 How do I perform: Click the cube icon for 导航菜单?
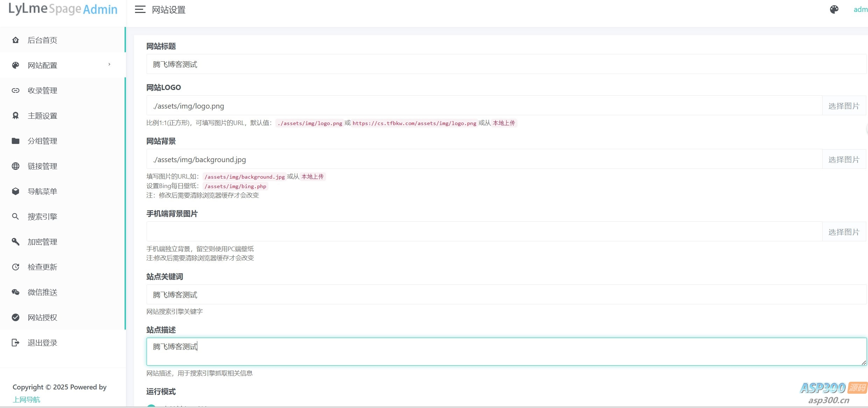pyautogui.click(x=15, y=191)
